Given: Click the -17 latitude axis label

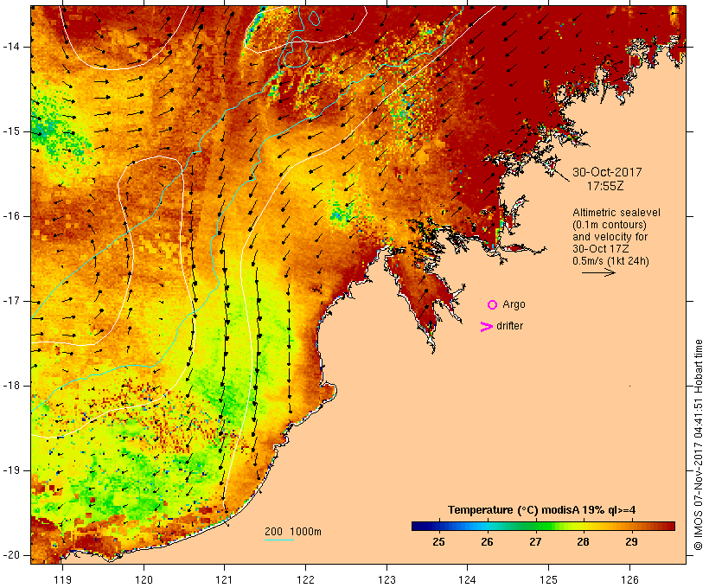Looking at the screenshot, I should [11, 301].
